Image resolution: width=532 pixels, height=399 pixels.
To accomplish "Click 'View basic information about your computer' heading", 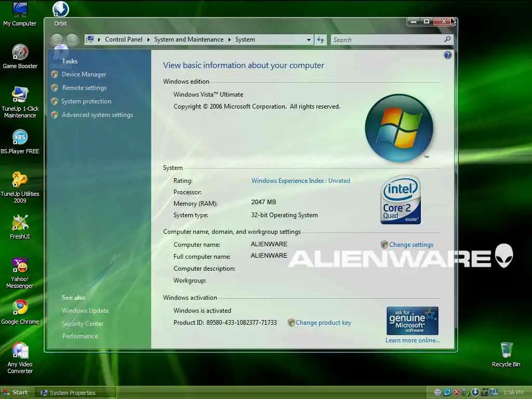I will (x=244, y=65).
